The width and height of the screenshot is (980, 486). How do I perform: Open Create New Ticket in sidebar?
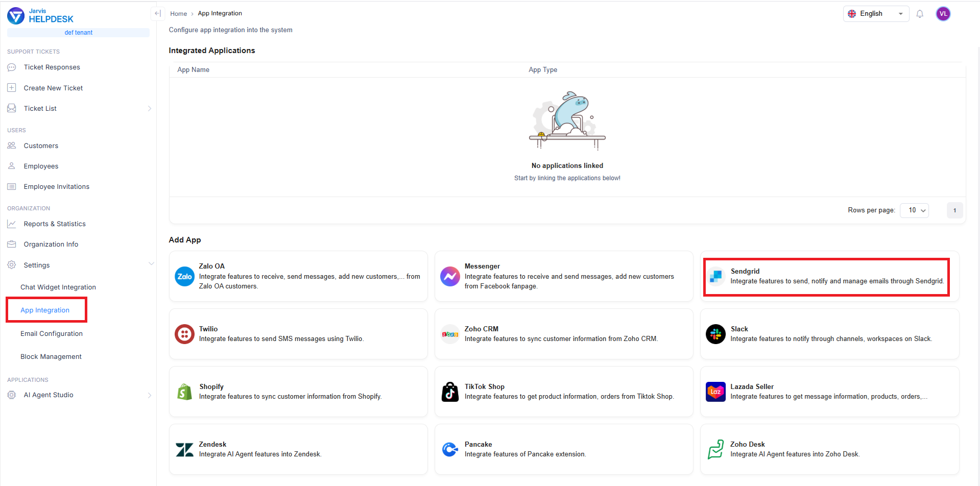point(53,88)
